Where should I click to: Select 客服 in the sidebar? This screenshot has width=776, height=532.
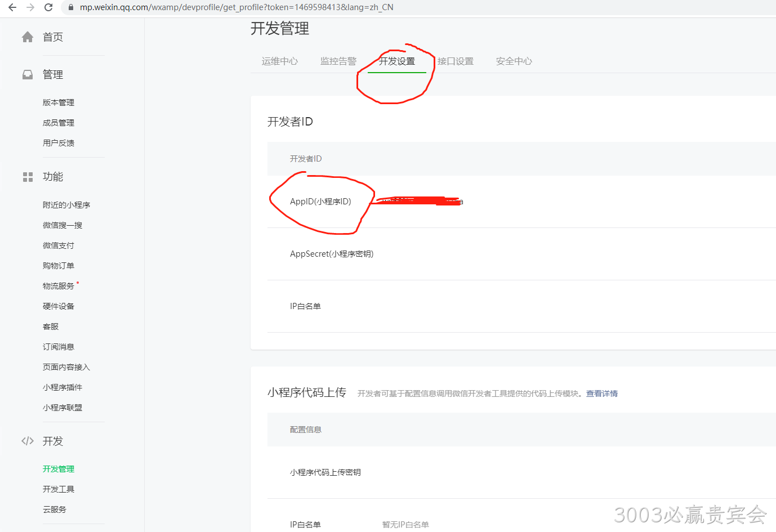(x=51, y=327)
